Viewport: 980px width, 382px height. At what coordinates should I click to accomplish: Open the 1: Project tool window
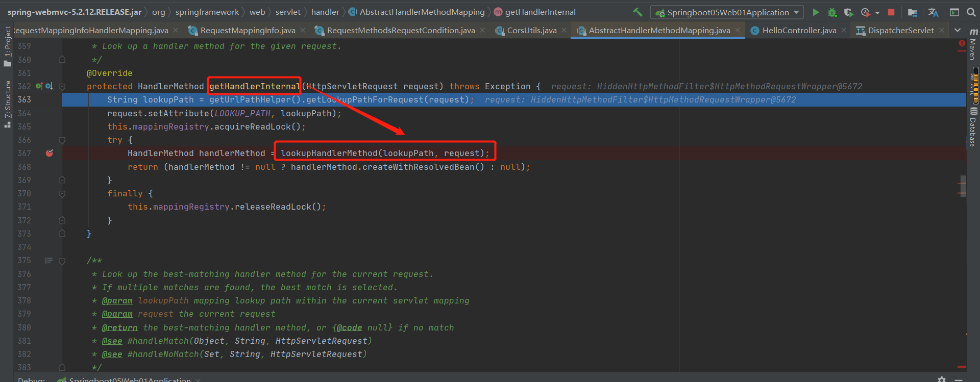(x=7, y=47)
